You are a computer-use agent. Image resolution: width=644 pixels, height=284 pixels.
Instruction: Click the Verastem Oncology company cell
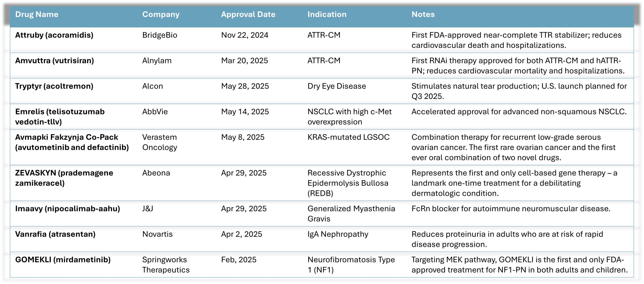[160, 142]
